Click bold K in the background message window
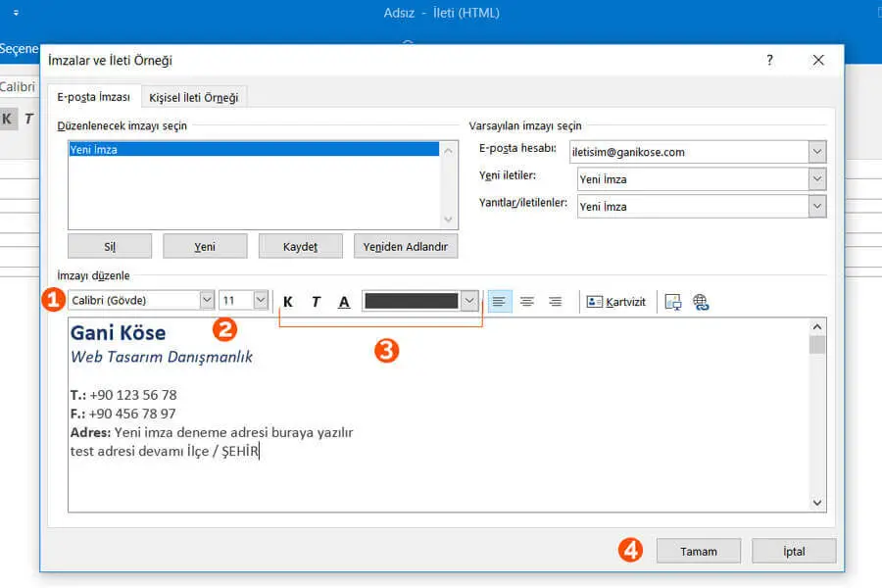 click(7, 119)
